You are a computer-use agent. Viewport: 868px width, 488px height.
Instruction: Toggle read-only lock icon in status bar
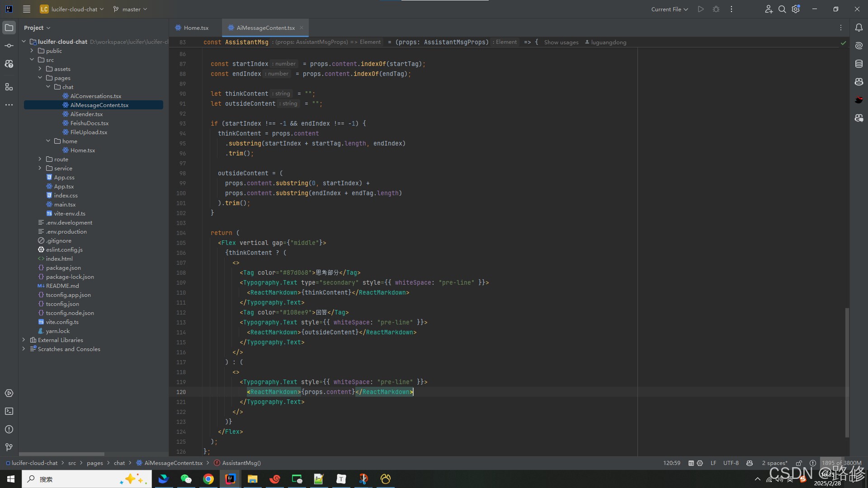coord(799,463)
